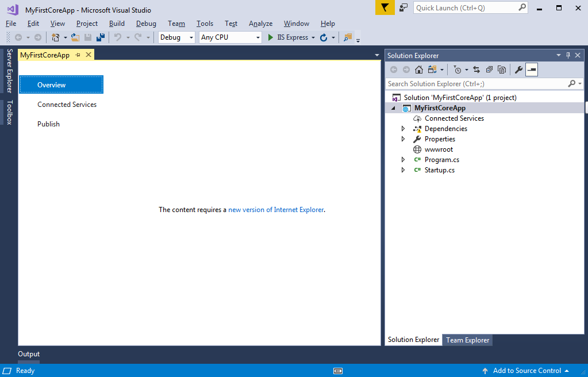588x377 pixels.
Task: Toggle the Preview Selected Items button
Action: tap(532, 70)
